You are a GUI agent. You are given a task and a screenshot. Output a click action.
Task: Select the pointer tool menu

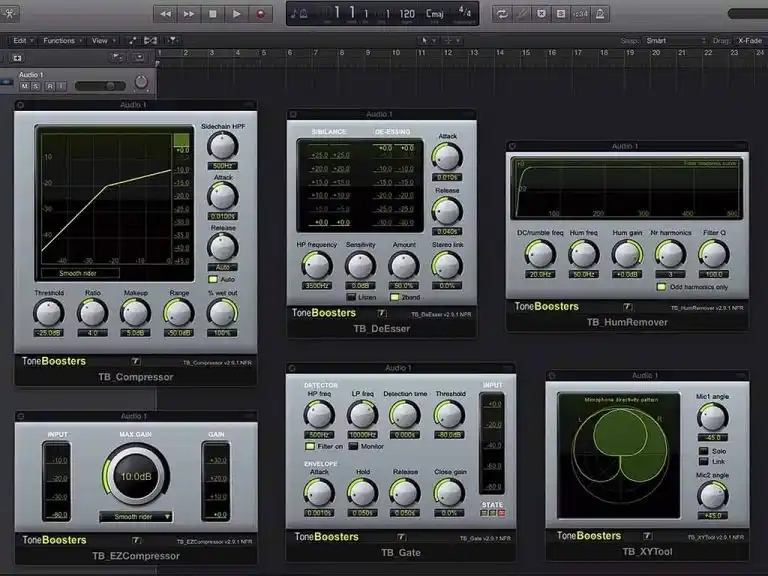(428, 41)
